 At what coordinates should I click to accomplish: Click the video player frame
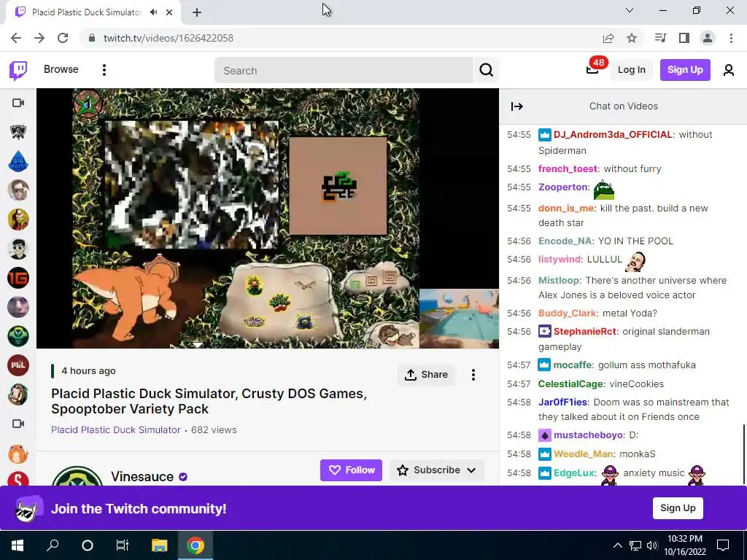pyautogui.click(x=268, y=219)
